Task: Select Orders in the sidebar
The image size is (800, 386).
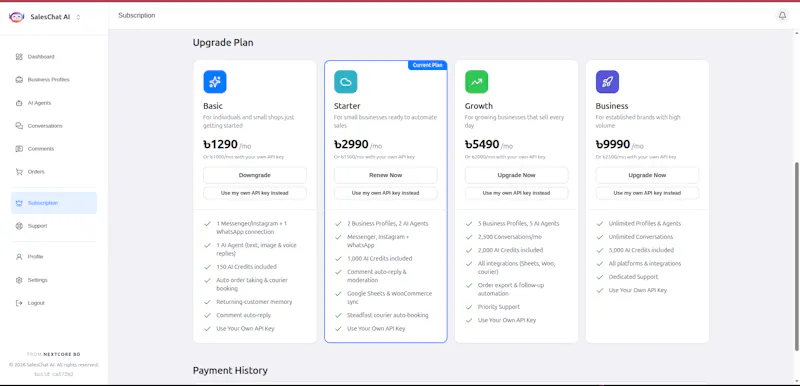Action: coord(54,172)
